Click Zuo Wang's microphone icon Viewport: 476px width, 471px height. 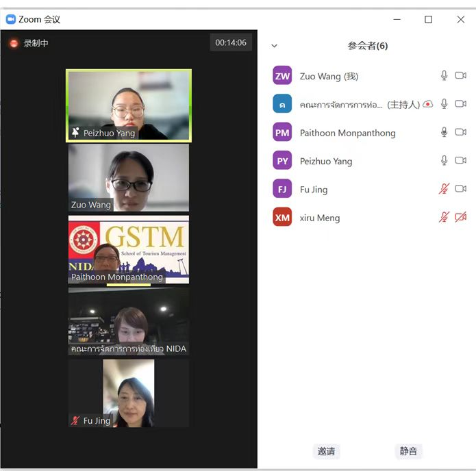444,76
